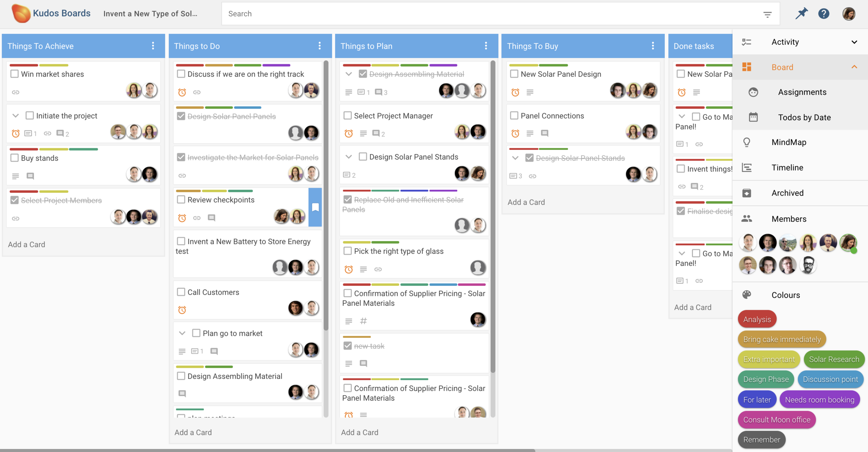The image size is (868, 452).
Task: Open the help icon in the header
Action: click(824, 14)
